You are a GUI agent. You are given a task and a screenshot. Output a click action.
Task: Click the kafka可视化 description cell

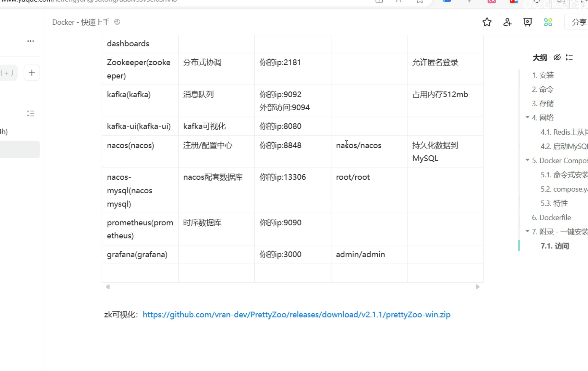(216, 126)
